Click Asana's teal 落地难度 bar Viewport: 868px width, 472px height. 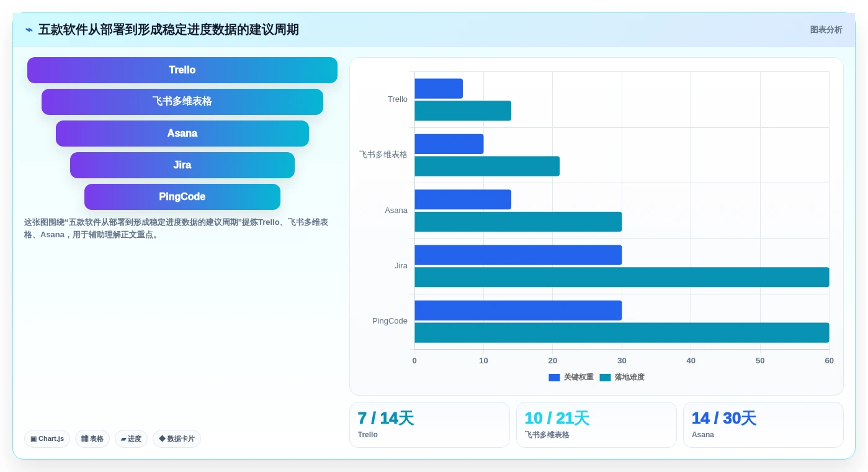pos(518,222)
